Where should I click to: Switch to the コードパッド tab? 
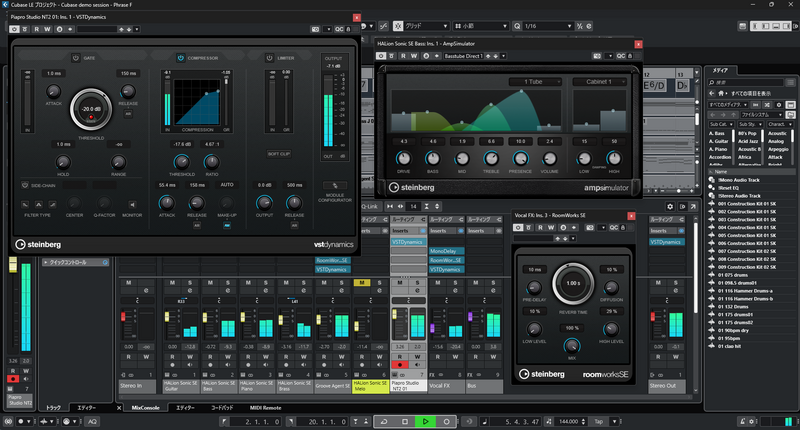[x=222, y=408]
